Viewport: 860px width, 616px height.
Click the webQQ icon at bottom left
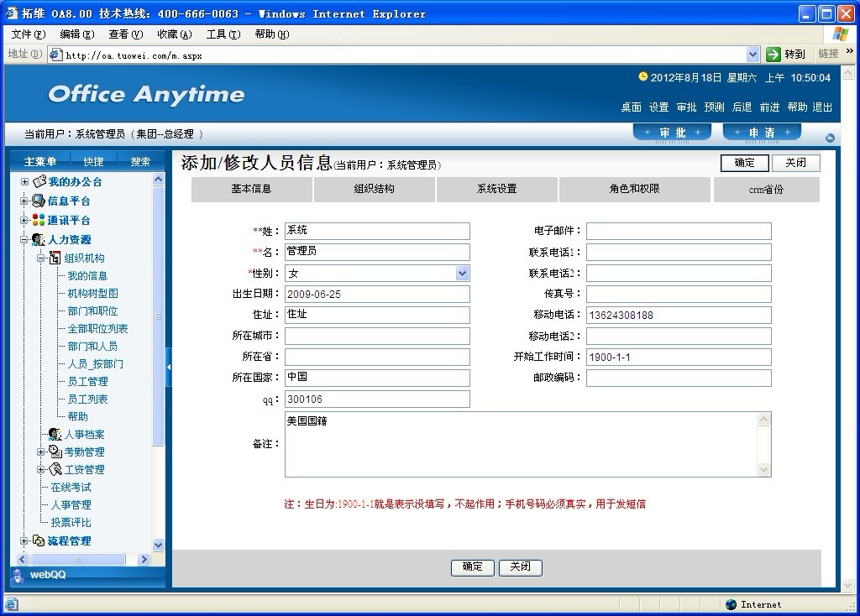tap(18, 575)
